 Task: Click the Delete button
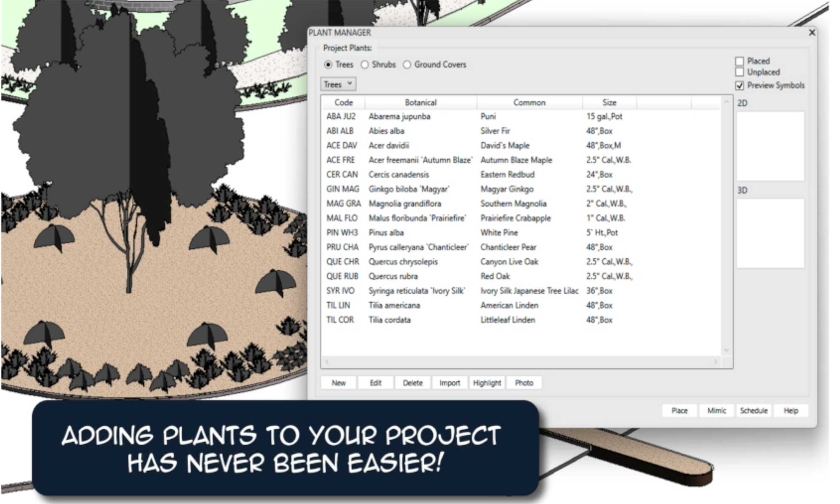coord(412,383)
